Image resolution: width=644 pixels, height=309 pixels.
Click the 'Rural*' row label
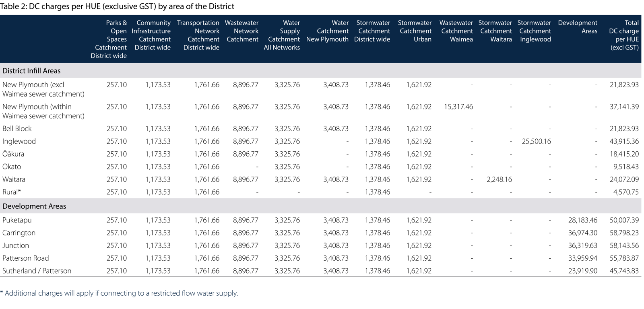pos(12,192)
